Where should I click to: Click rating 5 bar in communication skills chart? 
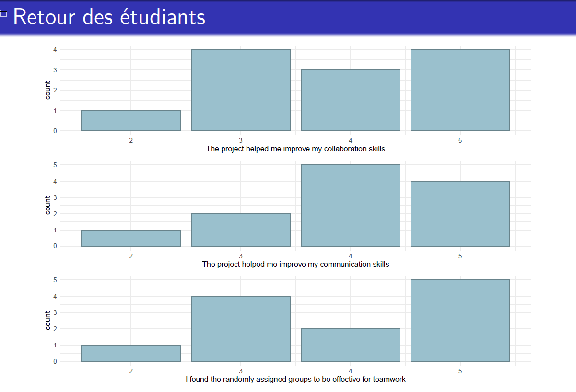tap(460, 214)
